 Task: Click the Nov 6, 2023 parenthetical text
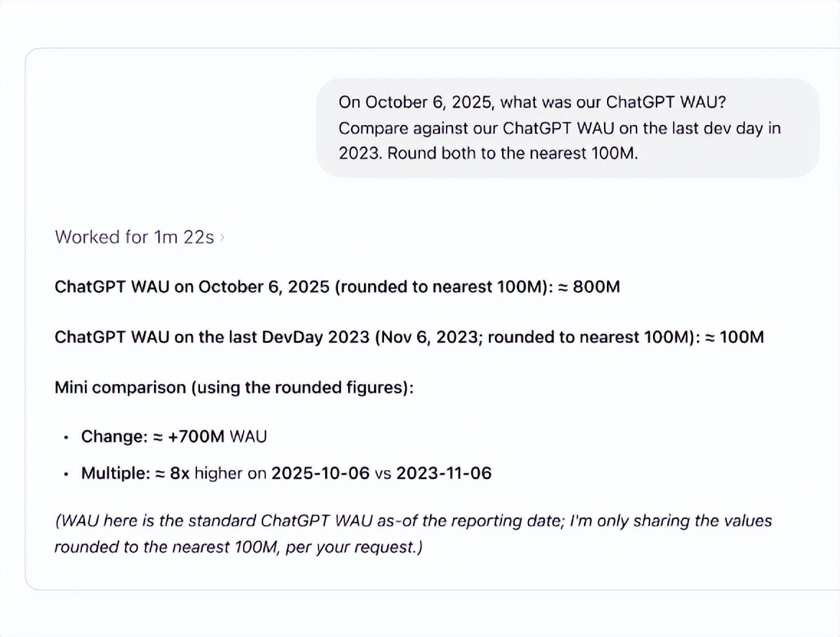(426, 337)
